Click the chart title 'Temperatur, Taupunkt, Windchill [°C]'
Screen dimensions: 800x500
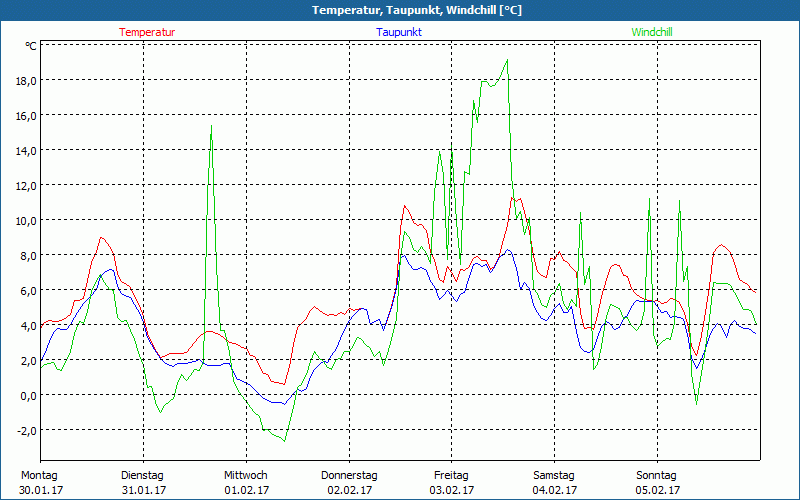[x=417, y=10]
